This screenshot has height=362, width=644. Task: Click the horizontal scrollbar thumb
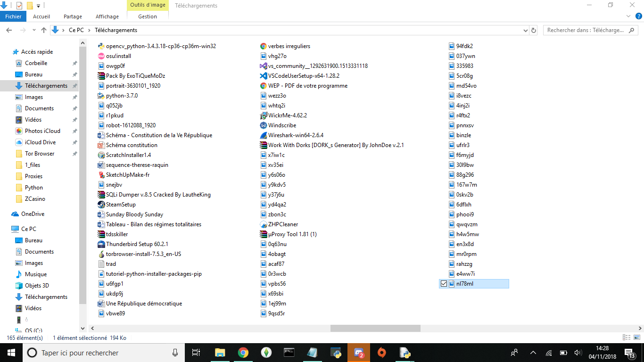click(375, 328)
